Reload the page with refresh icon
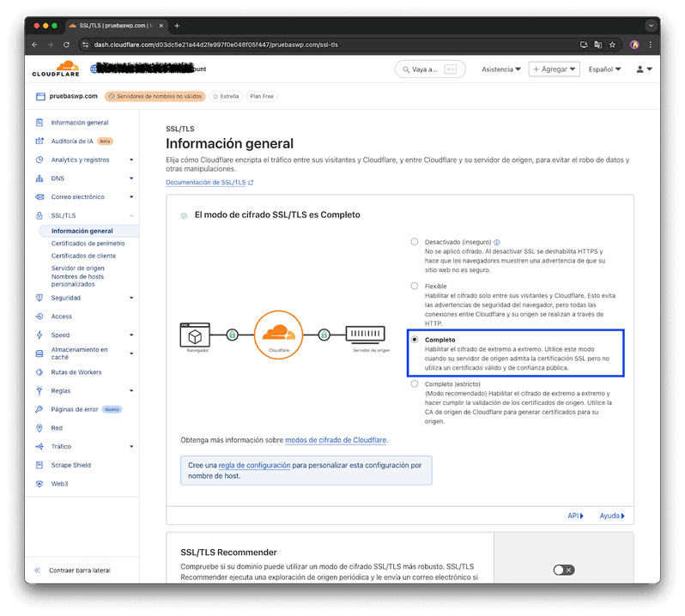This screenshot has height=616, width=685. click(x=66, y=45)
